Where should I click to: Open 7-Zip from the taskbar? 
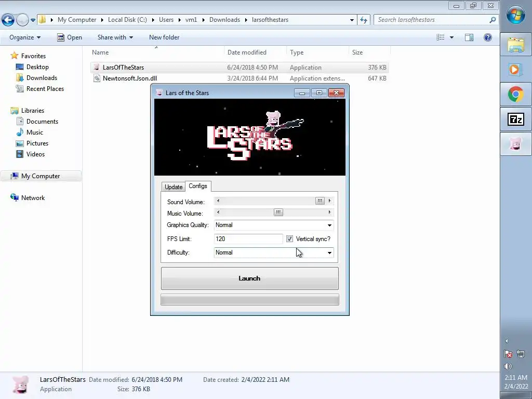pyautogui.click(x=516, y=119)
